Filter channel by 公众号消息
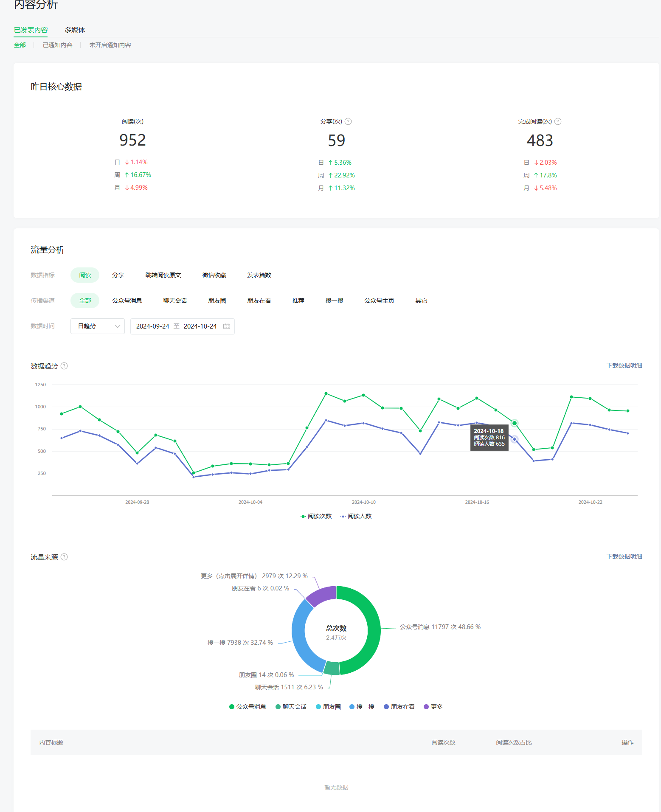Screen dimensions: 661x812 pos(127,301)
